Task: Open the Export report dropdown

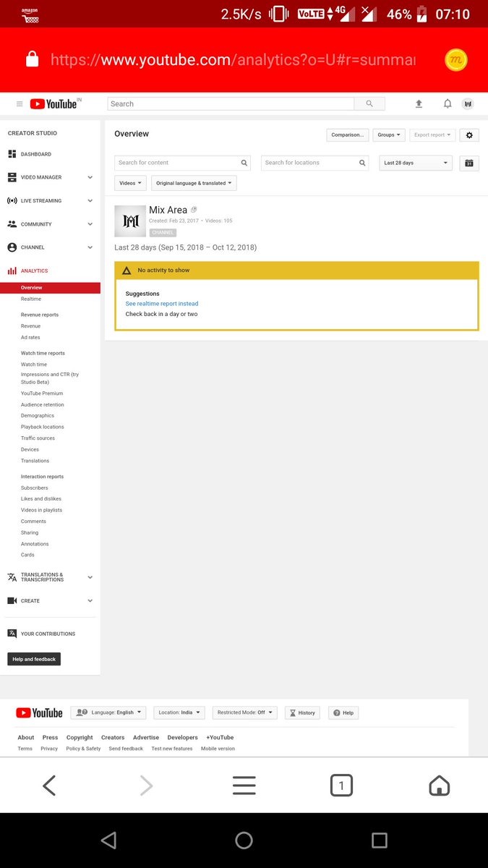Action: pos(432,135)
